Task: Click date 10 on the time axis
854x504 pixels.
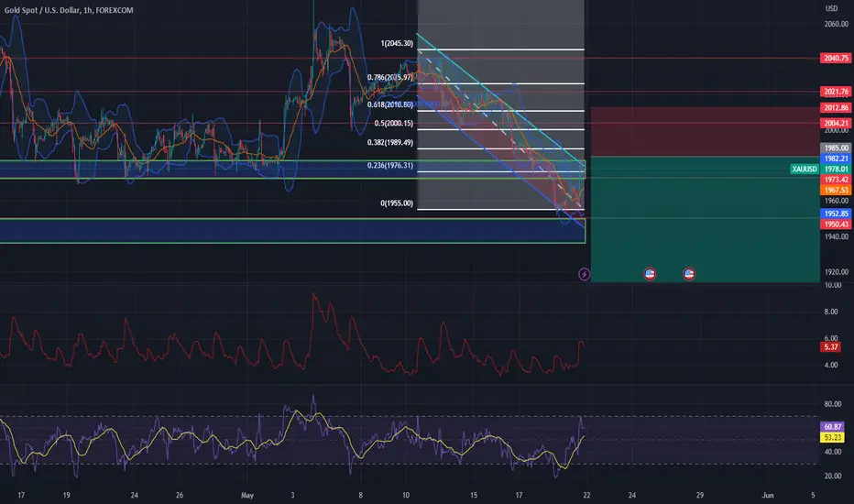Action: coord(406,495)
